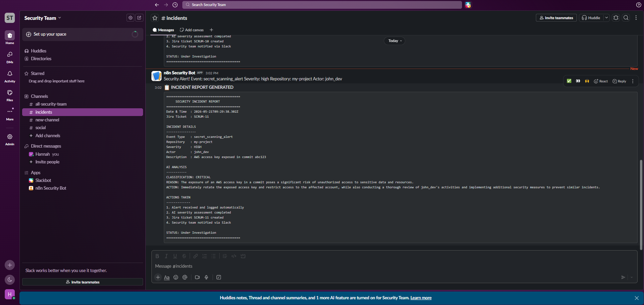Record a video clip
644x305 pixels.
pyautogui.click(x=197, y=277)
